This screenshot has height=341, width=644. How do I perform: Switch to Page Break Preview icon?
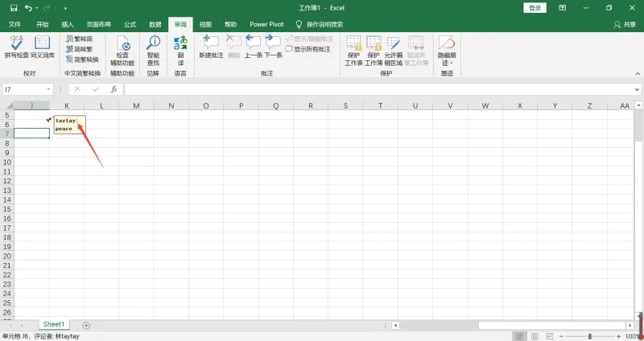point(550,336)
